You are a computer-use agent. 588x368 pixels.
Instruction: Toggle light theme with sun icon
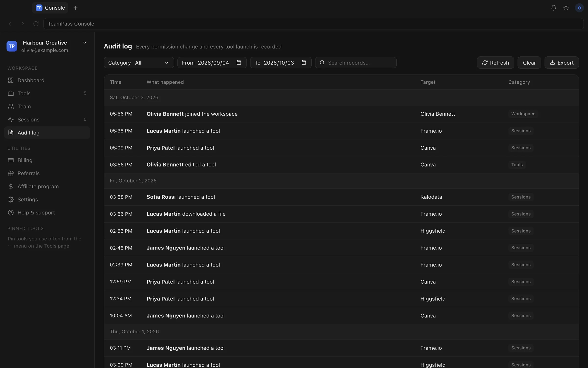[566, 8]
